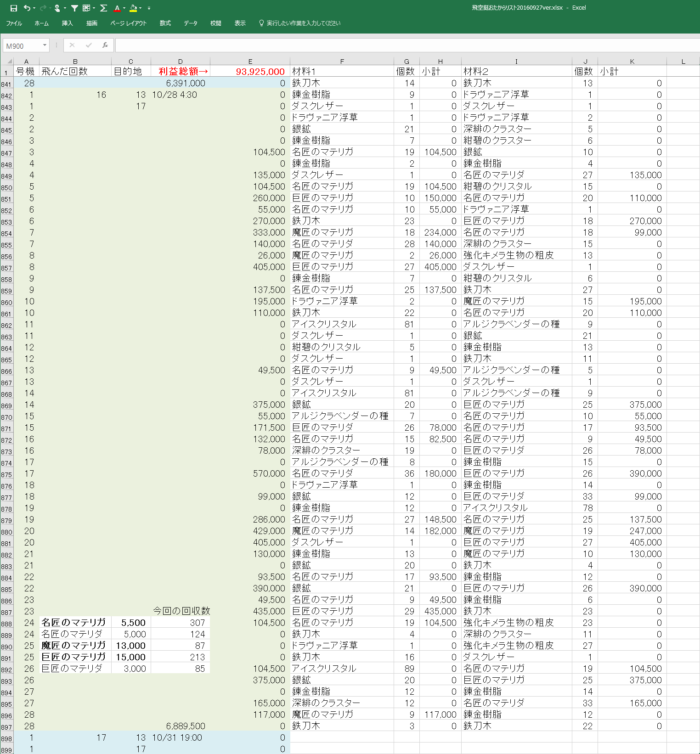Click the freeze panes grid icon
Image resolution: width=700 pixels, height=754 pixels.
pyautogui.click(x=86, y=8)
